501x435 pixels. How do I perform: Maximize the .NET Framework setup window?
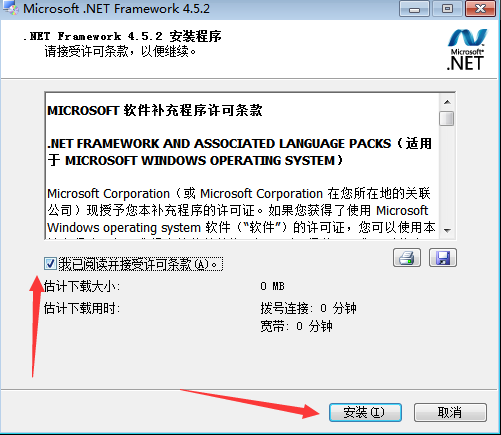pyautogui.click(x=447, y=9)
